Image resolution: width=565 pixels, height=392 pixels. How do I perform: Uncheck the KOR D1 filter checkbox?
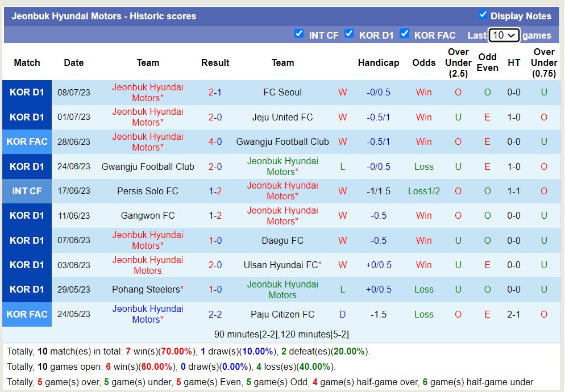click(349, 34)
